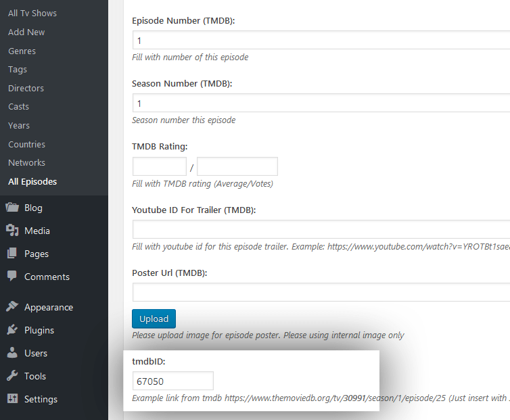
Task: Go to Directors in sidebar
Action: pyautogui.click(x=26, y=88)
